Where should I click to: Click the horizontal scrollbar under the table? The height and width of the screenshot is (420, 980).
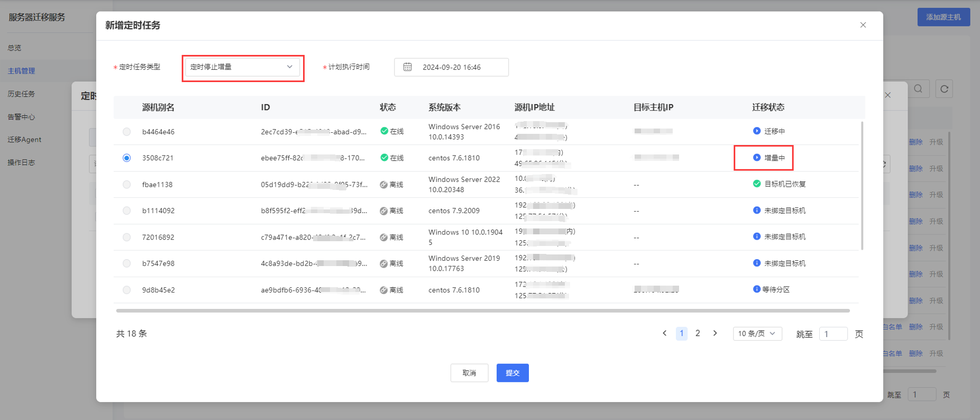pyautogui.click(x=483, y=311)
